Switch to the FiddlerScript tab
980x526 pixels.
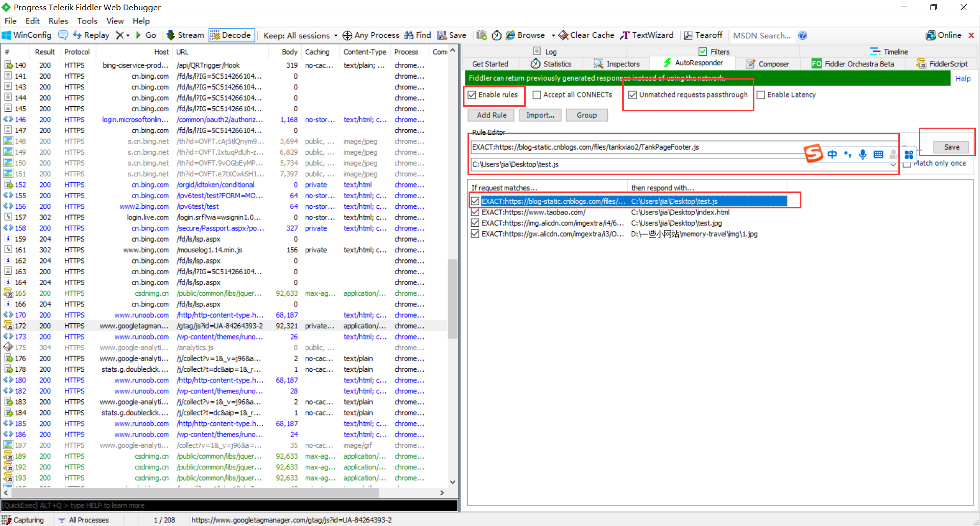942,64
